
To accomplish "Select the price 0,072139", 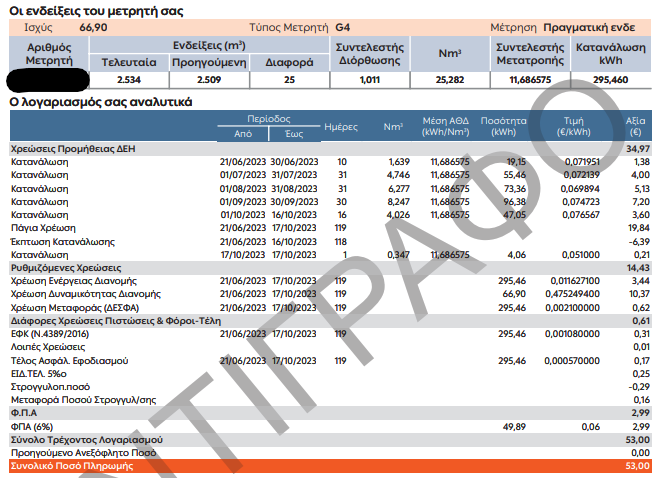I will point(581,175).
